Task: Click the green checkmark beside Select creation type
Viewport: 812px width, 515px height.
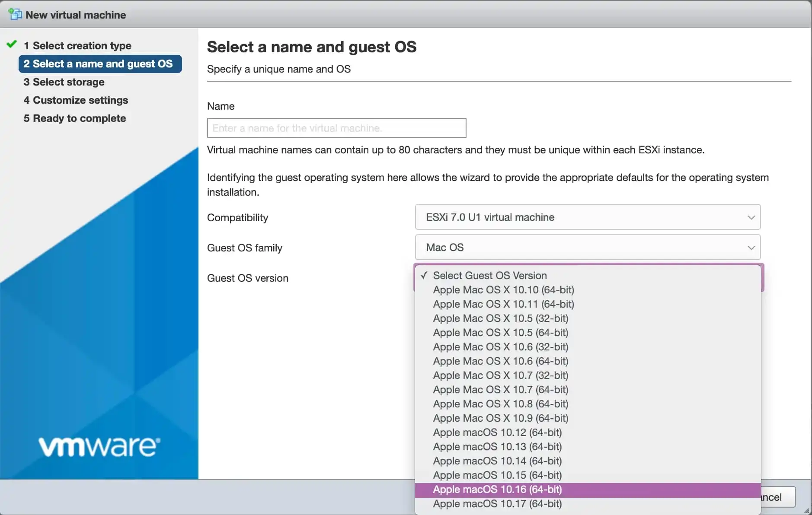Action: click(x=11, y=44)
